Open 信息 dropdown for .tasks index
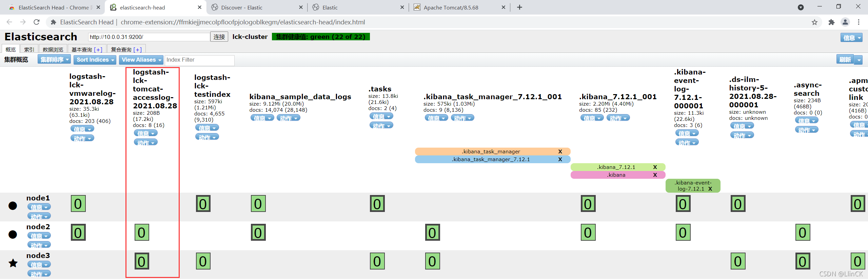This screenshot has height=280, width=868. click(x=381, y=116)
